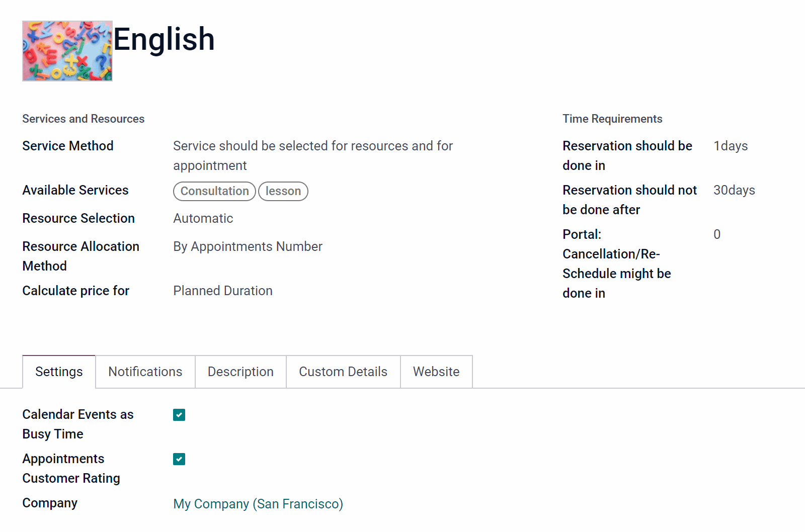The image size is (805, 532).
Task: Toggle Calendar Events as Busy Time checkbox
Action: [x=179, y=415]
